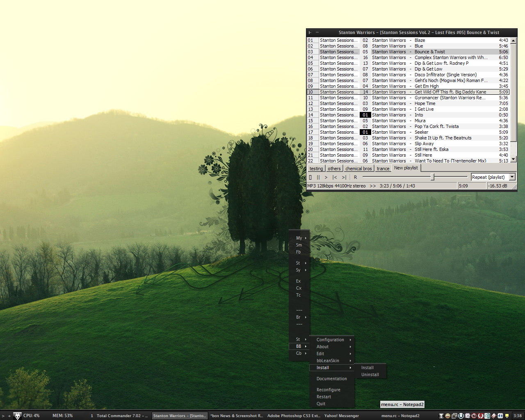Click the blue download arrow tray icon

461,415
